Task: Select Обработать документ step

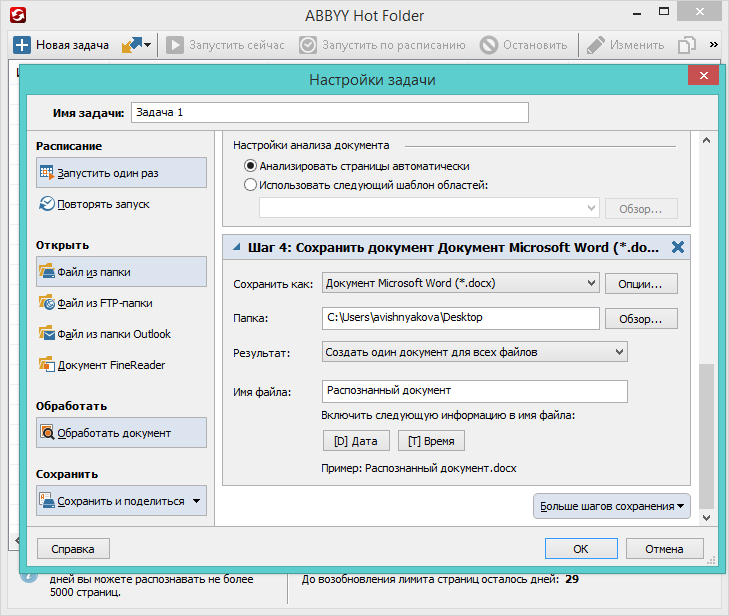Action: (121, 432)
